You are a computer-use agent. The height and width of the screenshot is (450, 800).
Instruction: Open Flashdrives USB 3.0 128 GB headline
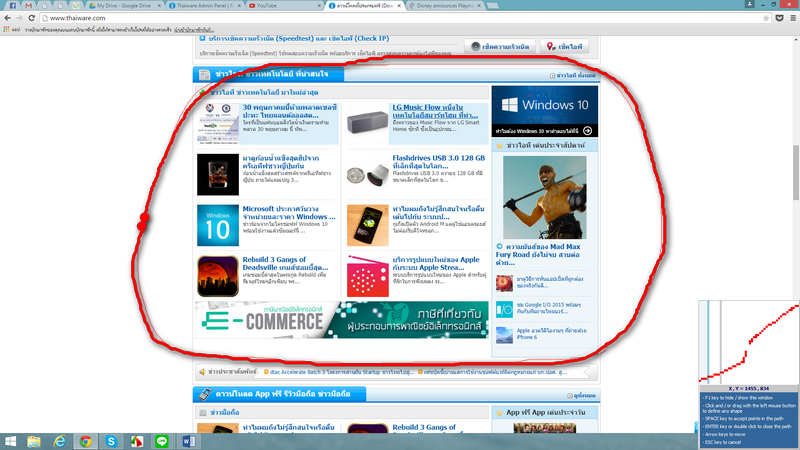pyautogui.click(x=439, y=162)
